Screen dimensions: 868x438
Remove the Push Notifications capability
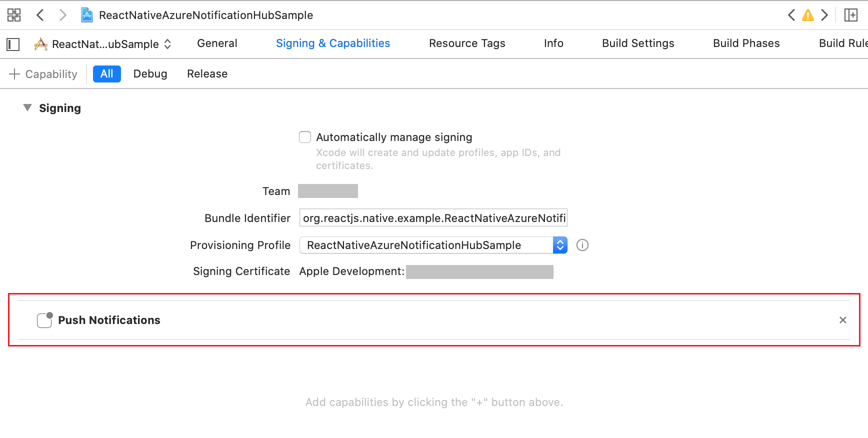(843, 320)
